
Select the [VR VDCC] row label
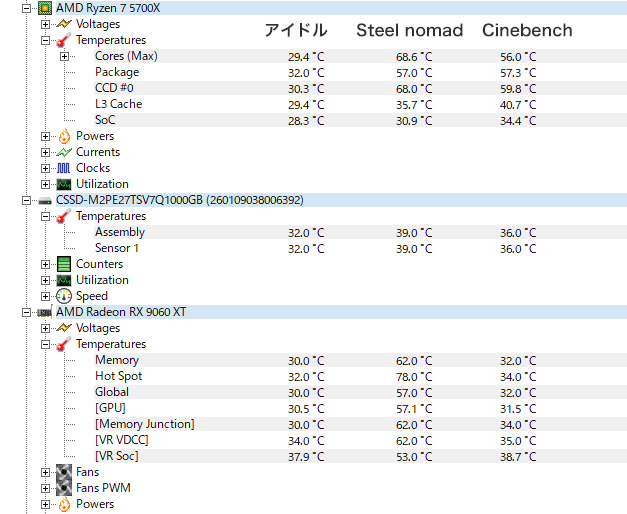(122, 440)
